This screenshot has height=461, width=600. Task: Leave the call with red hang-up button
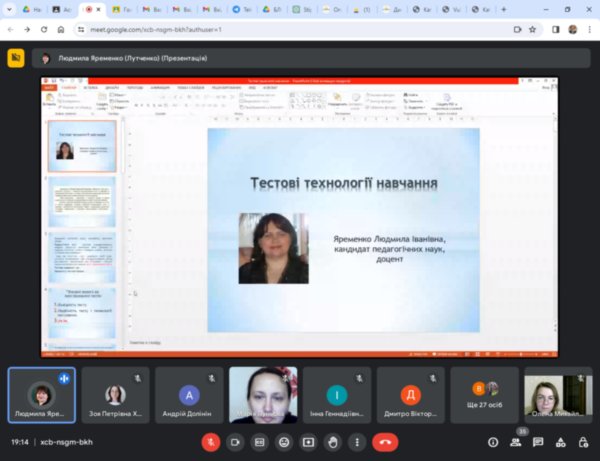pyautogui.click(x=385, y=441)
